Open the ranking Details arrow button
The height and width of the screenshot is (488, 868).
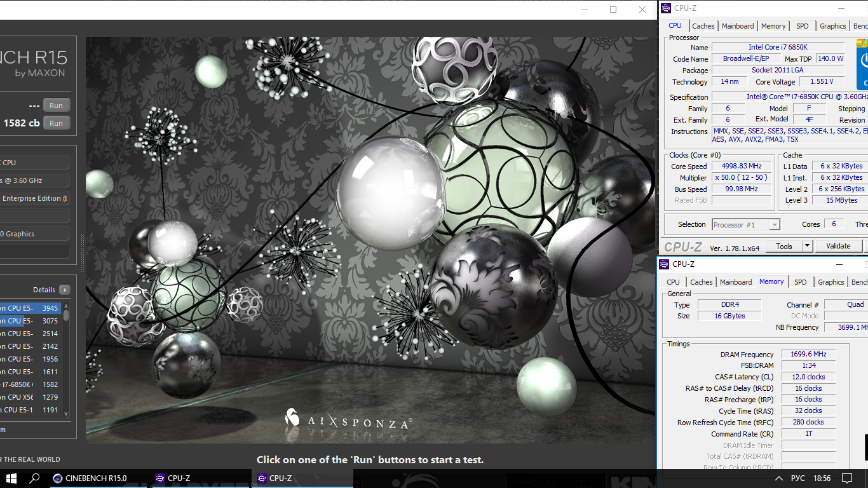(65, 290)
